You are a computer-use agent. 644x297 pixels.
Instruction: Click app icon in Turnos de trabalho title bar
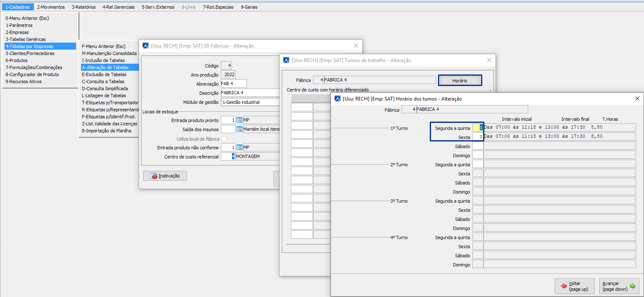coord(286,60)
